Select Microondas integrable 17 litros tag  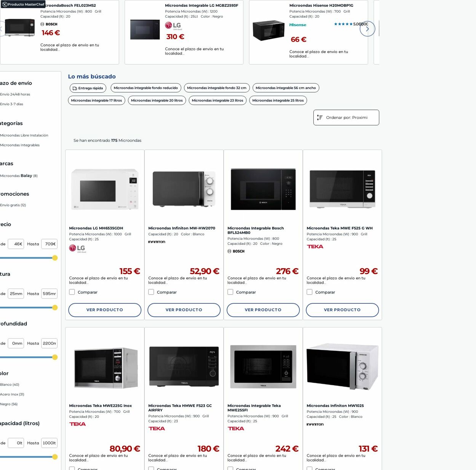tap(96, 101)
